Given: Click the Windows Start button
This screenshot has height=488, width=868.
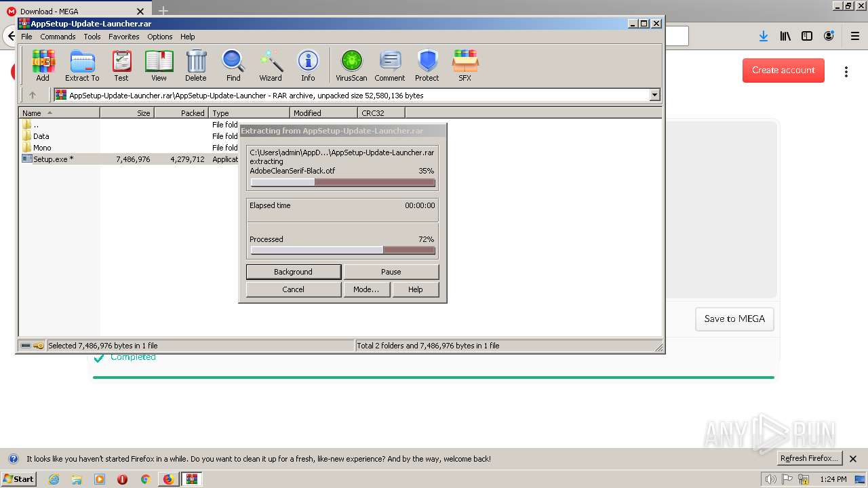Looking at the screenshot, I should coord(18,479).
